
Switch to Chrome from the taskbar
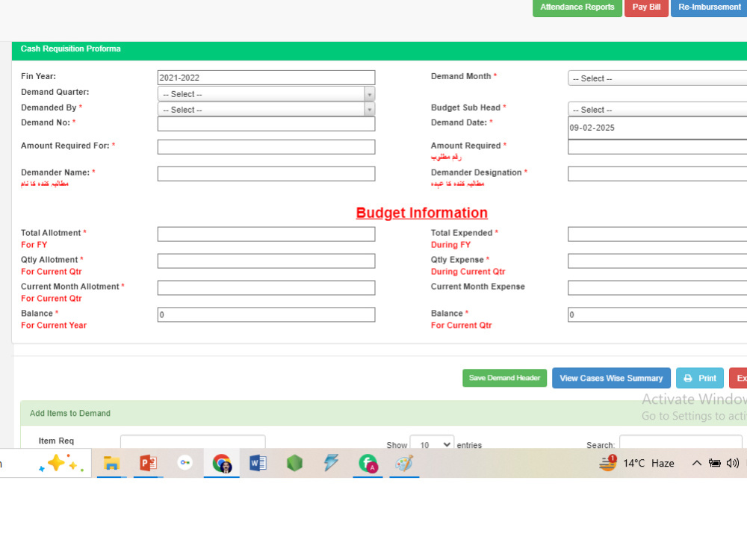pos(222,463)
